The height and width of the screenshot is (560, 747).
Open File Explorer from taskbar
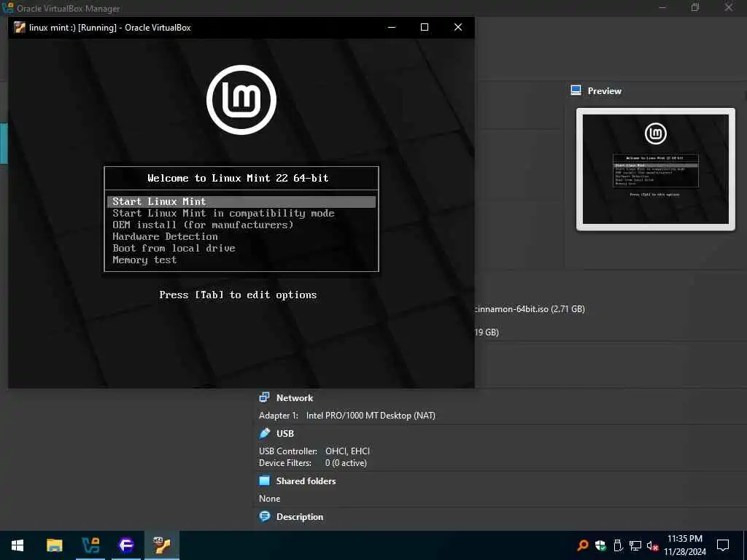tap(54, 545)
